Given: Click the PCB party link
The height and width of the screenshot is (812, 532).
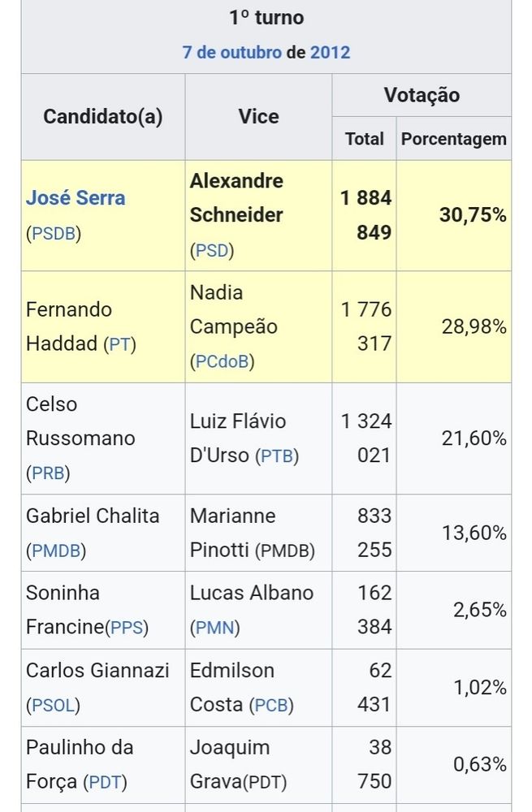Looking at the screenshot, I should 271,705.
